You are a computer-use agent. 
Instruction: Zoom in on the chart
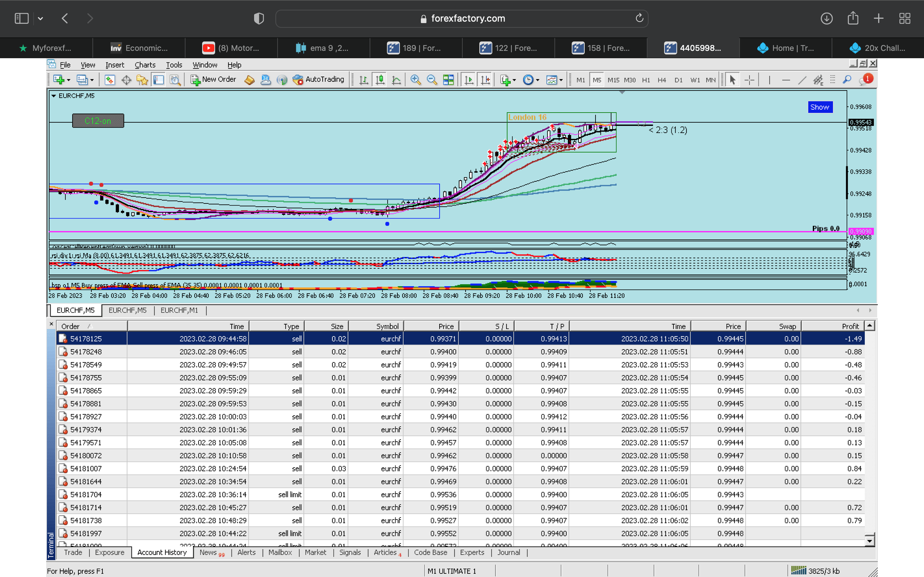[x=415, y=80]
